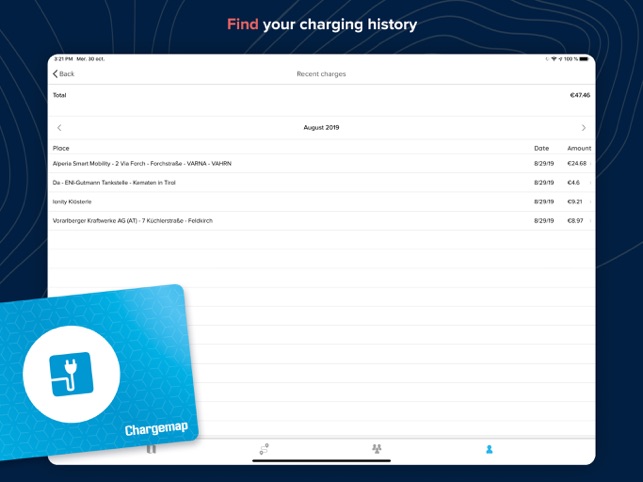Open the Alperia Smart Mobility charge row

coord(322,163)
